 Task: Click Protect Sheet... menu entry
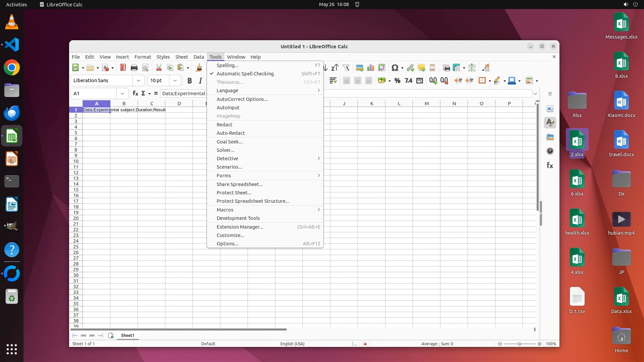(x=234, y=193)
